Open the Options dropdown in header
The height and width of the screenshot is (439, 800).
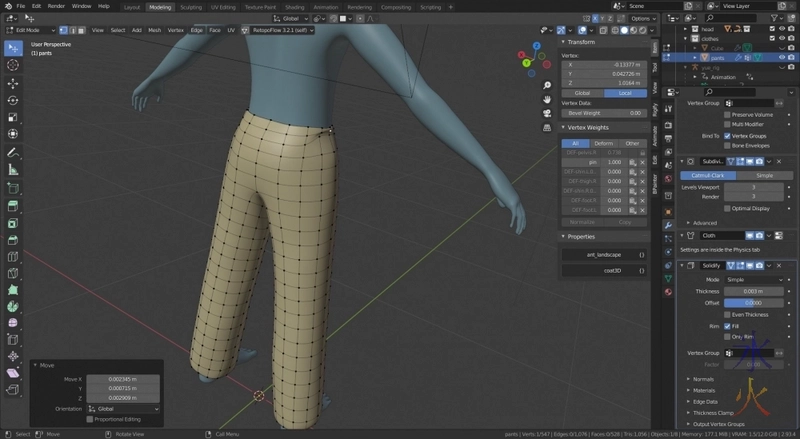pos(643,18)
